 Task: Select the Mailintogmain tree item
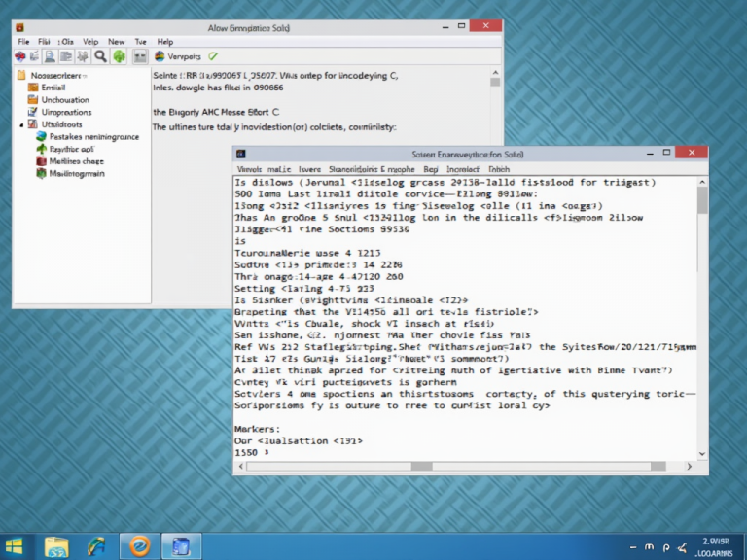click(x=77, y=174)
